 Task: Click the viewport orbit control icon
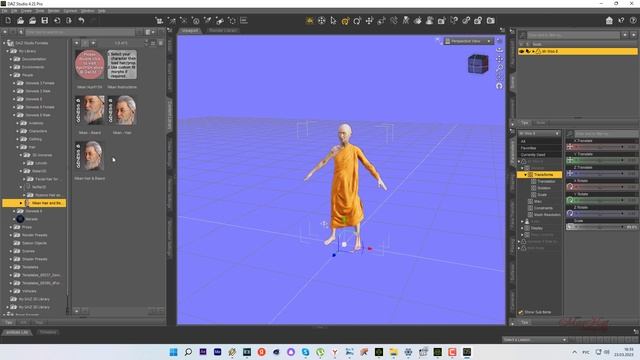coord(499,50)
